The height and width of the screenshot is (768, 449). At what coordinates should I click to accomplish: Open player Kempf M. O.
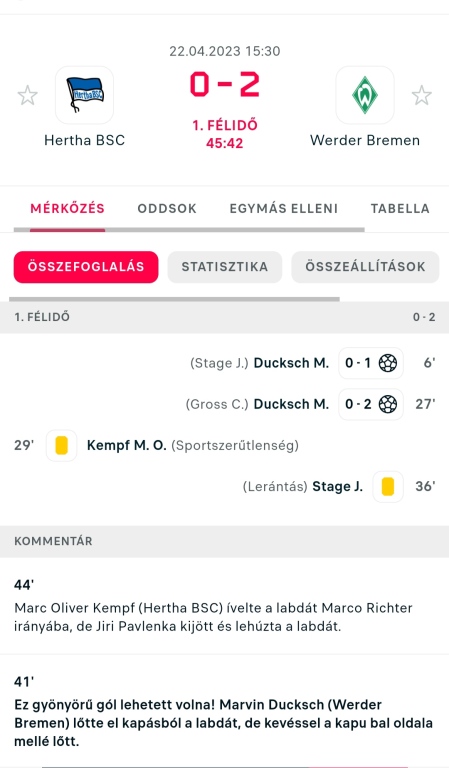[127, 445]
